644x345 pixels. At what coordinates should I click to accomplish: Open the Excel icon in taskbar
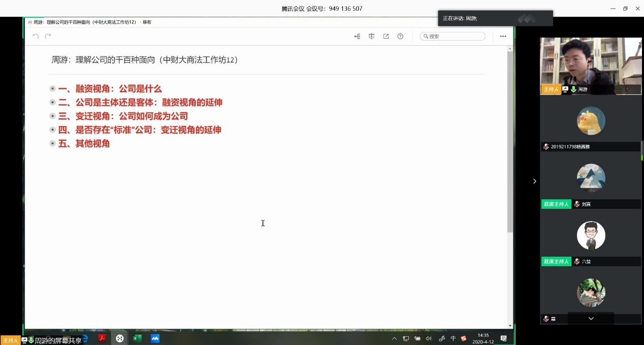pos(137,338)
